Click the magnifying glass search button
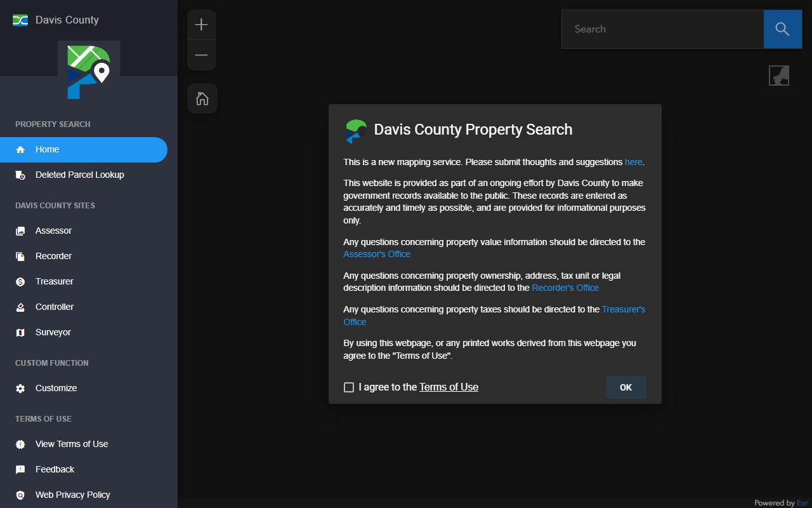 point(782,29)
